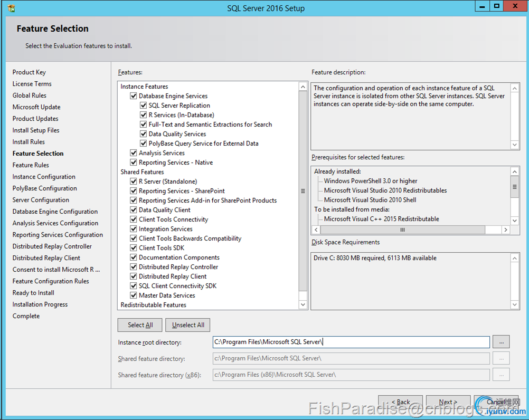Click Prerequisites horizontal scroll left arrow
The width and height of the screenshot is (529, 420).
click(316, 230)
